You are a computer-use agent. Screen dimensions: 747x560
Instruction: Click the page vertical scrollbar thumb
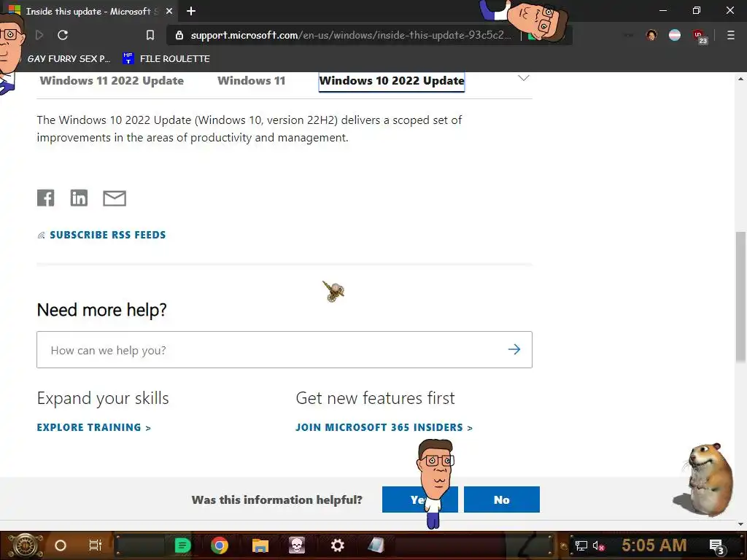point(740,297)
